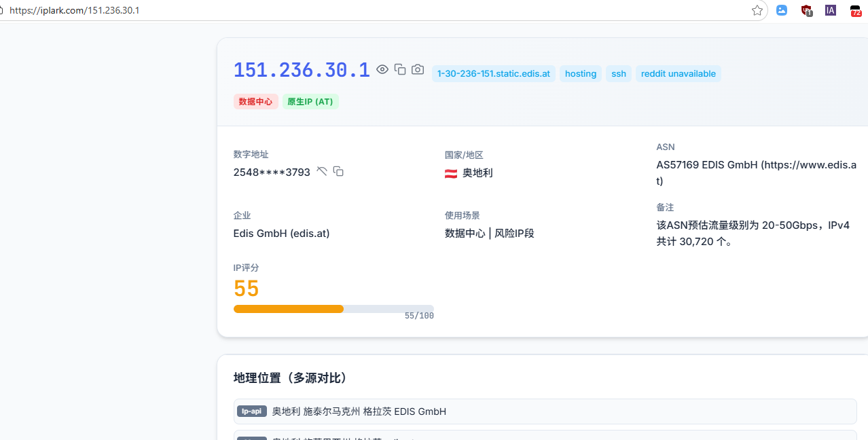Image resolution: width=868 pixels, height=440 pixels.
Task: Select the ssh tag
Action: coord(619,73)
